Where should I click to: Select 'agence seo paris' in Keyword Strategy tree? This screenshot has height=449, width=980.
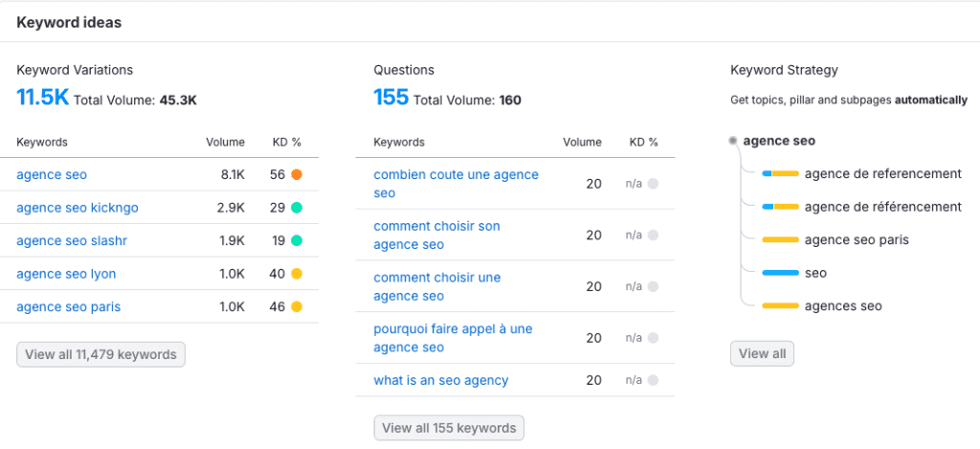coord(857,240)
